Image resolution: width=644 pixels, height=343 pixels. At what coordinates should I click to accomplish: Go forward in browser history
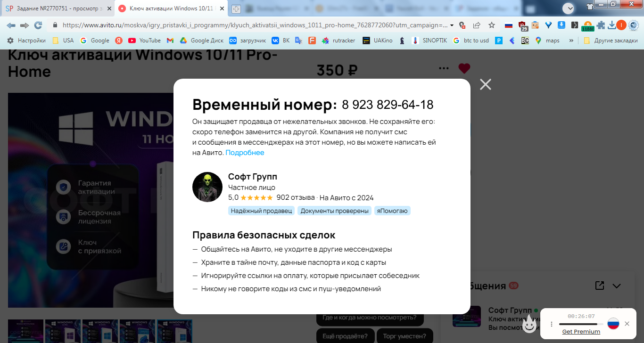(25, 25)
